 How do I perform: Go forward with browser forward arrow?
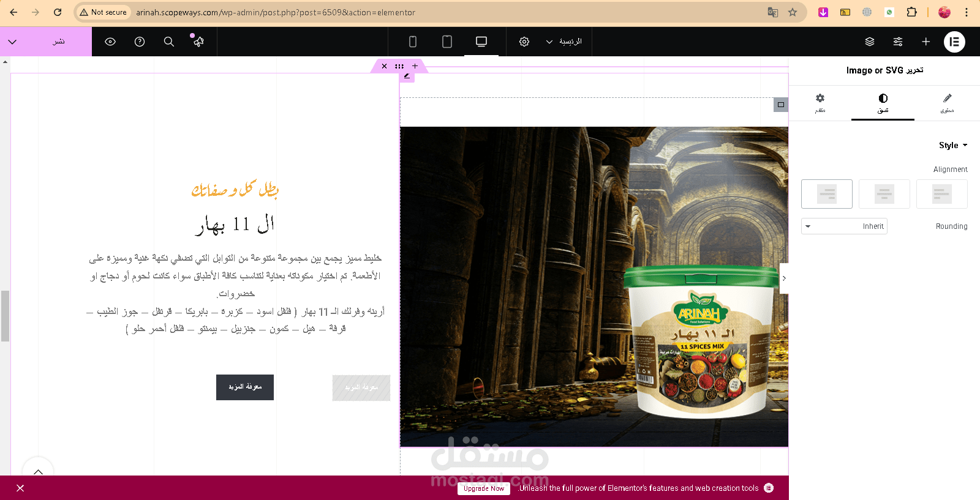point(36,12)
